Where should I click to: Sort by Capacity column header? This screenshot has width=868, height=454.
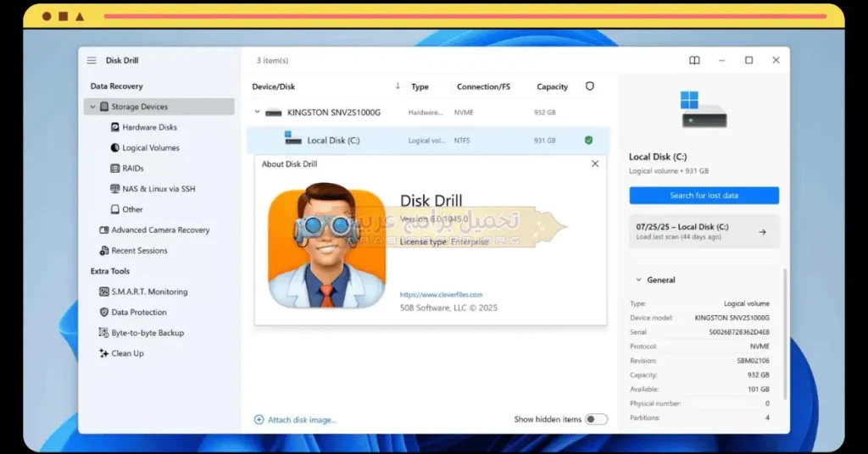(552, 86)
